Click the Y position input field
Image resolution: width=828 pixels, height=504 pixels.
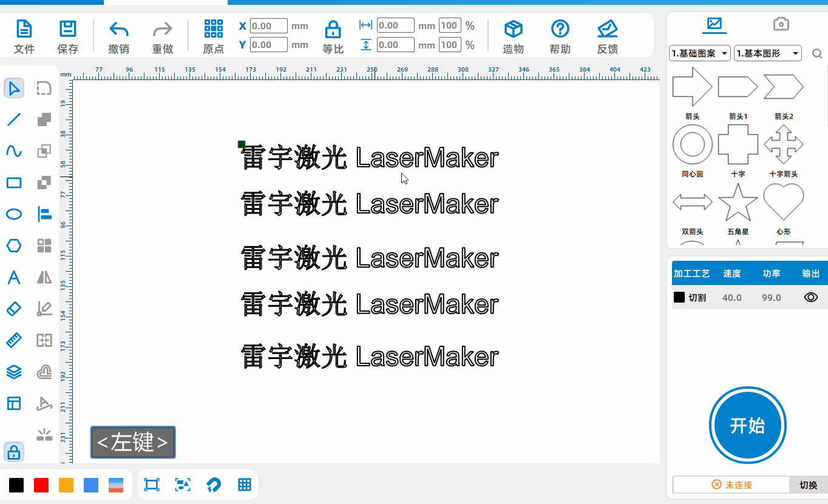[269, 45]
